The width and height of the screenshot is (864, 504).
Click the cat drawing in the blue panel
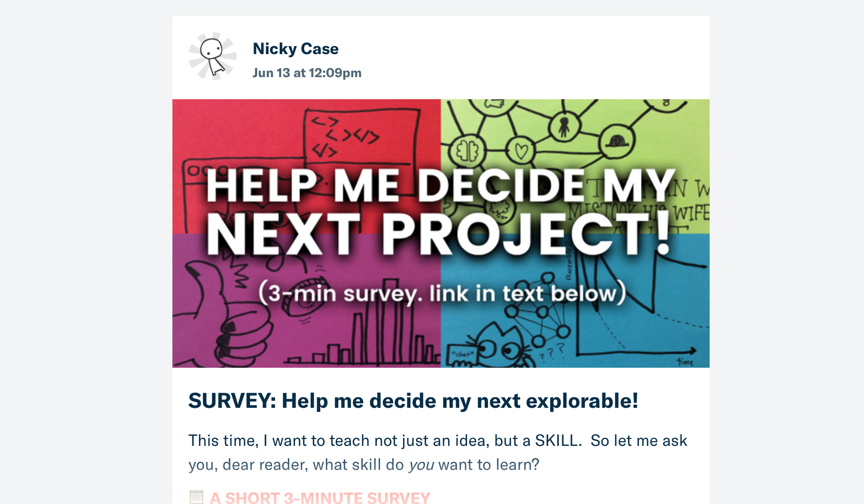(x=501, y=346)
